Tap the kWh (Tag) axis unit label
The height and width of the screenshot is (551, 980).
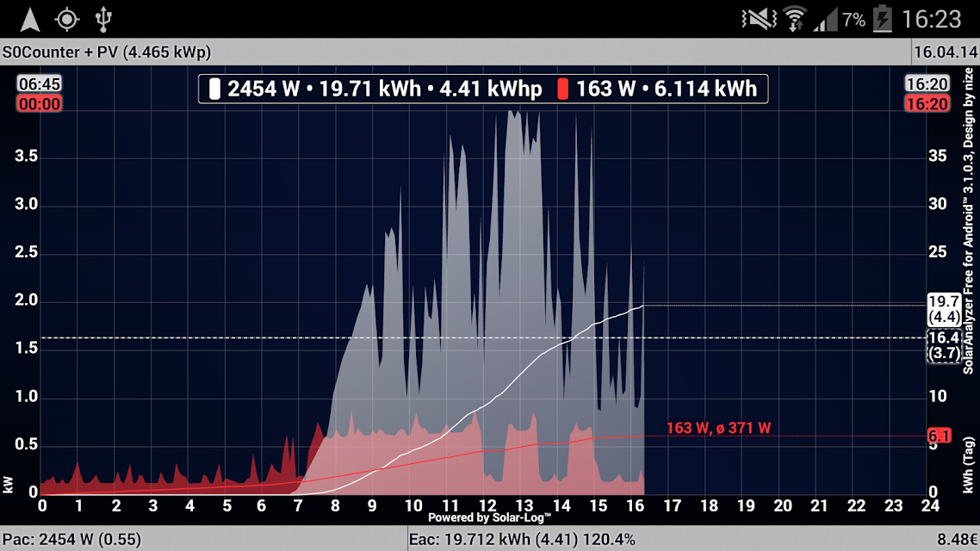tap(968, 466)
